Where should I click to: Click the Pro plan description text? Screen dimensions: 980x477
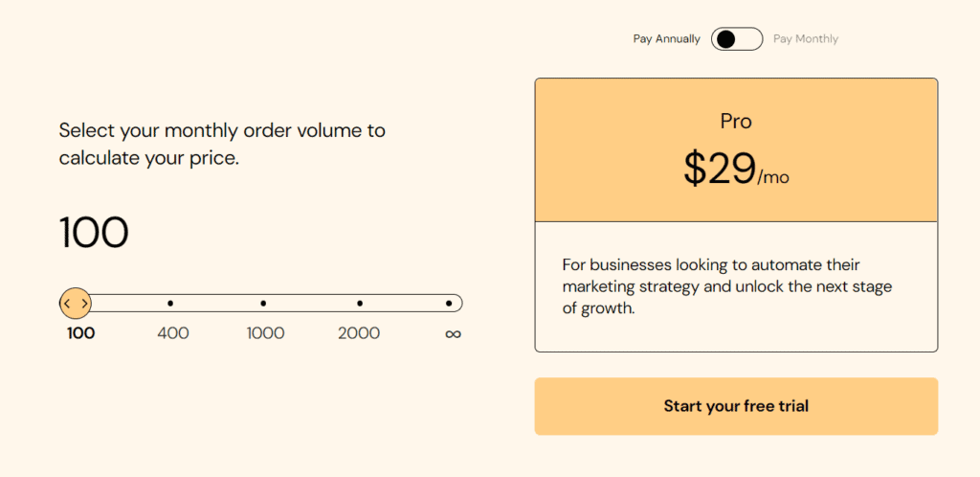coord(728,286)
